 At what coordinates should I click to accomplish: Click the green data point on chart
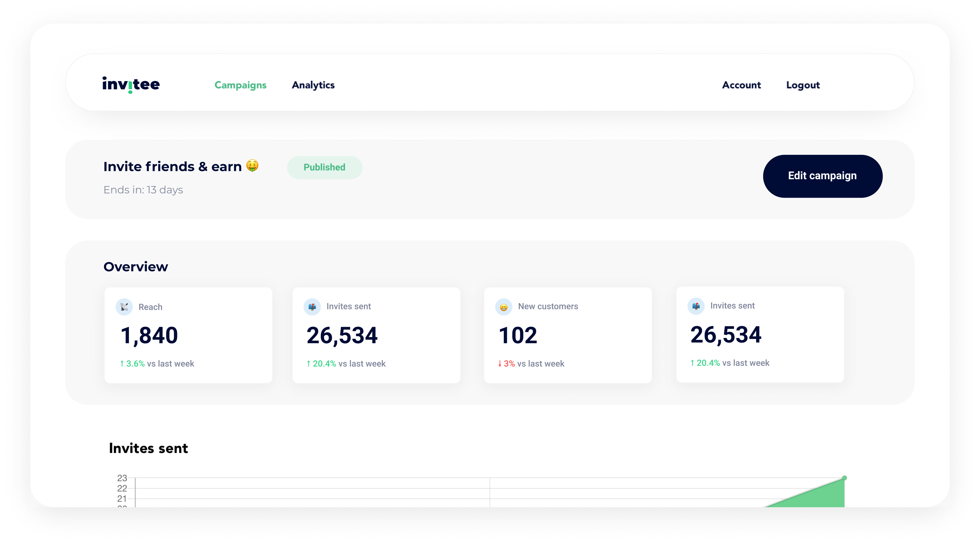pos(844,478)
